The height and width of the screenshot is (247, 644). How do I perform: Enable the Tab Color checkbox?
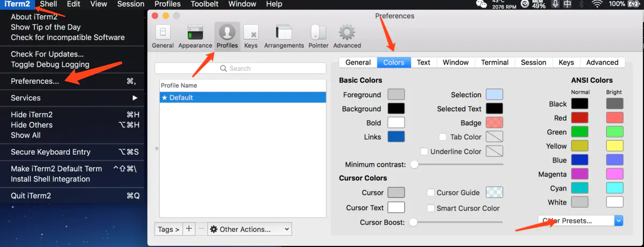tap(443, 137)
